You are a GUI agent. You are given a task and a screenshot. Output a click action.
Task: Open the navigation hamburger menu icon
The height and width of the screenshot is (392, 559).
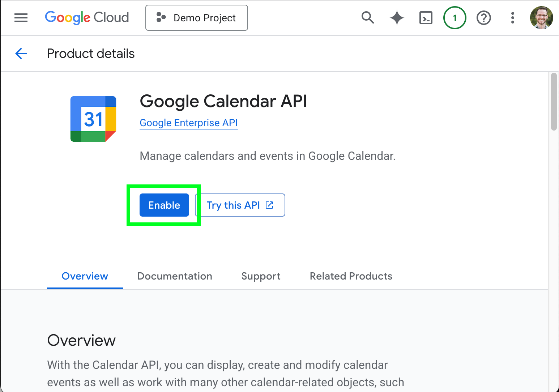(x=21, y=17)
